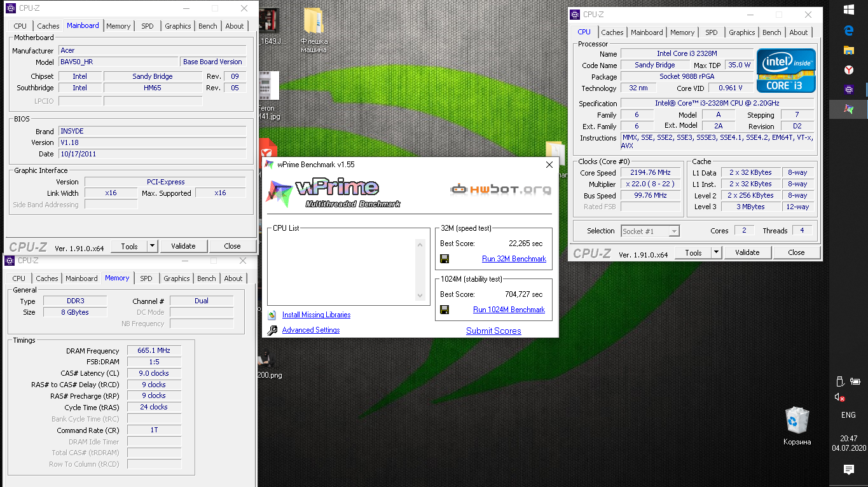Click the Install Missing Libraries icon
The height and width of the screenshot is (487, 868).
272,315
